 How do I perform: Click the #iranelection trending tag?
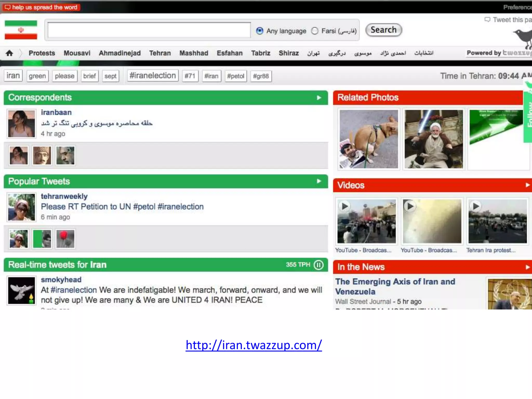point(153,76)
